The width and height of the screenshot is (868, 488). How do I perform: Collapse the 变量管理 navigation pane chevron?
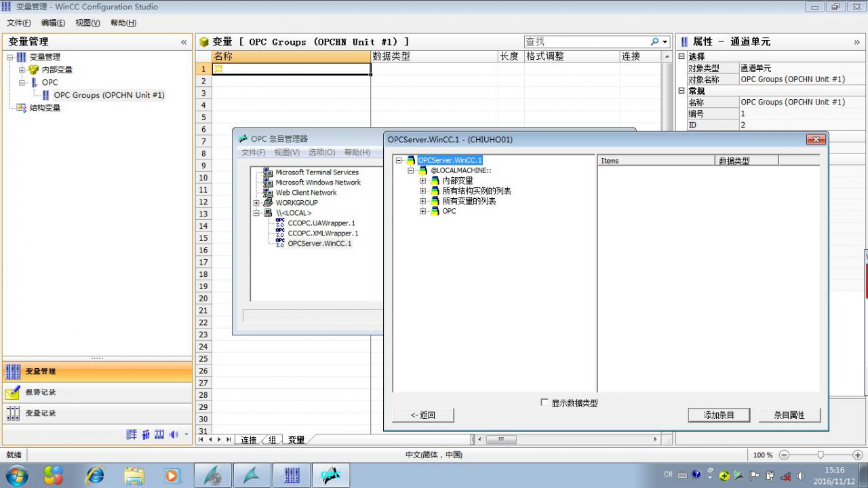click(x=184, y=42)
